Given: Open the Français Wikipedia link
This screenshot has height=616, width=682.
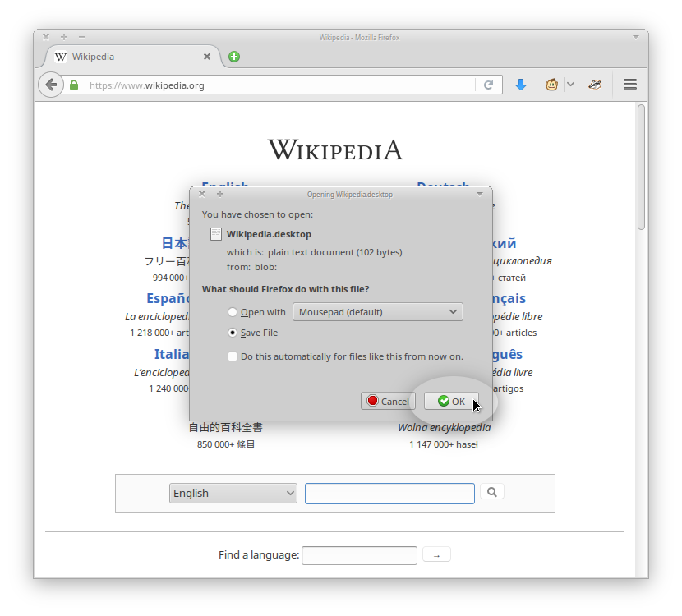Looking at the screenshot, I should pos(509,298).
